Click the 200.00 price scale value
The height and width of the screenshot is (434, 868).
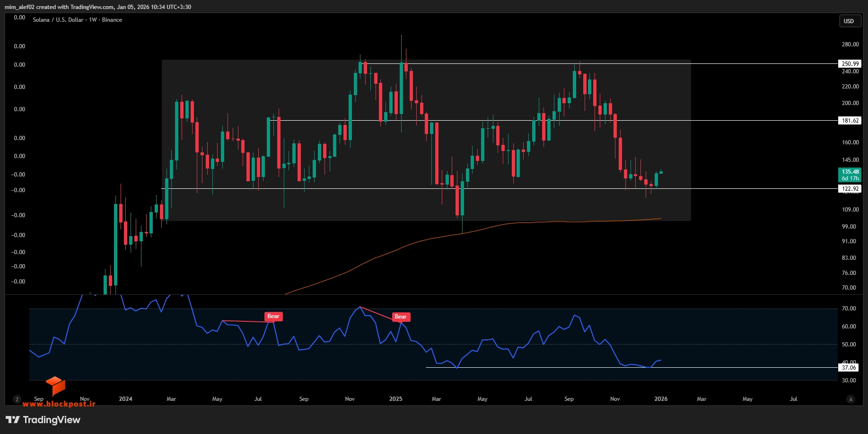[x=850, y=103]
